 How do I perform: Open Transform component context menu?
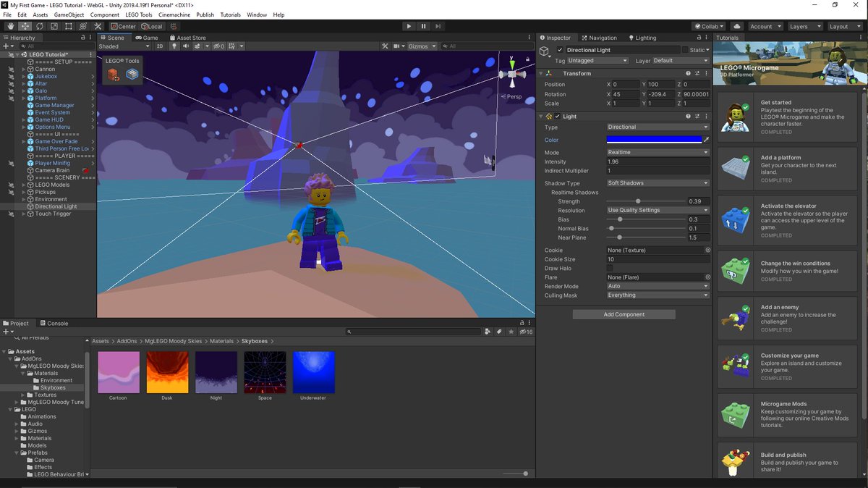pos(706,73)
